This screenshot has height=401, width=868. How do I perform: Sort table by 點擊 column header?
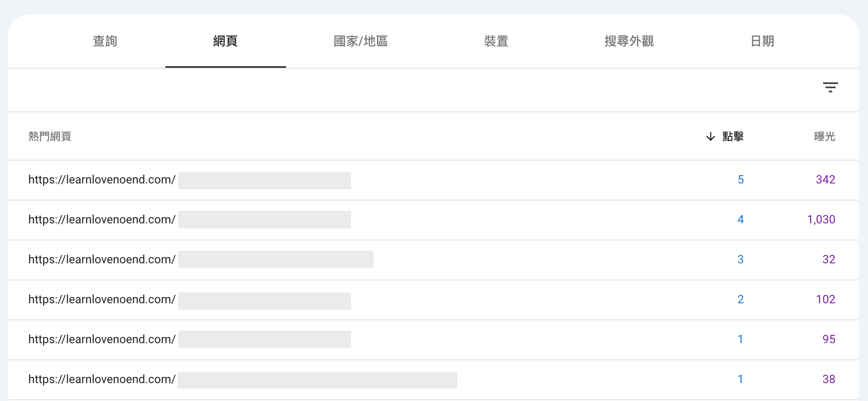(733, 136)
